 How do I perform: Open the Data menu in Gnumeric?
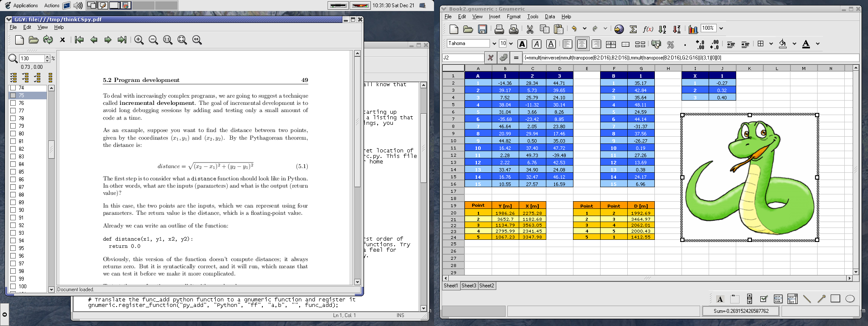pos(550,17)
